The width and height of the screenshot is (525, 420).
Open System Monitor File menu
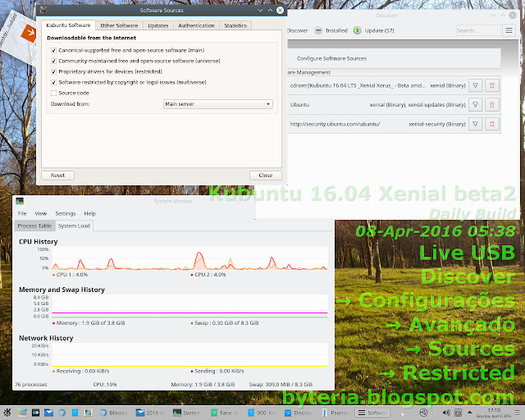[22, 213]
